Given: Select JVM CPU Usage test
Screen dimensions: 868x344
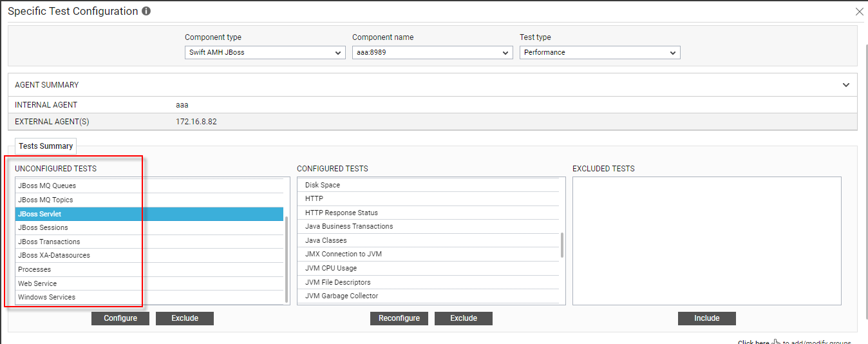Looking at the screenshot, I should 428,268.
